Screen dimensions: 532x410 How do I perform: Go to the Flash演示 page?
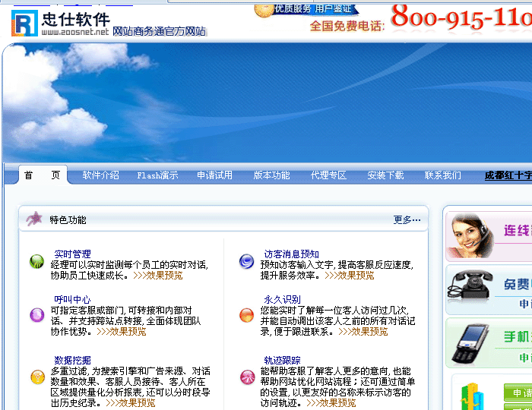click(x=157, y=175)
